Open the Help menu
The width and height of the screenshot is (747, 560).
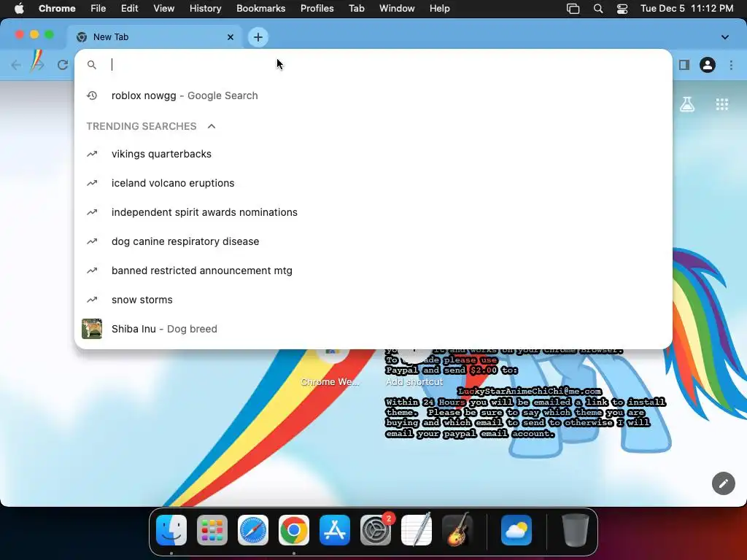[x=439, y=9]
